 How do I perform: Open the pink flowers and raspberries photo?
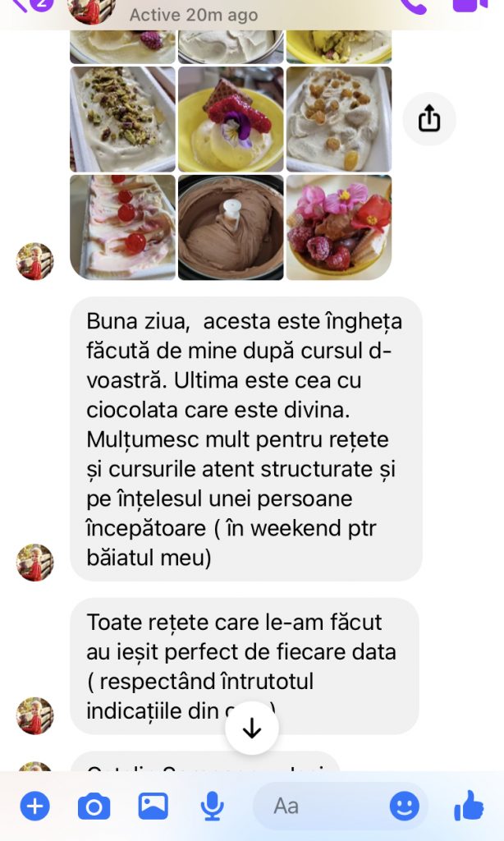tap(339, 227)
